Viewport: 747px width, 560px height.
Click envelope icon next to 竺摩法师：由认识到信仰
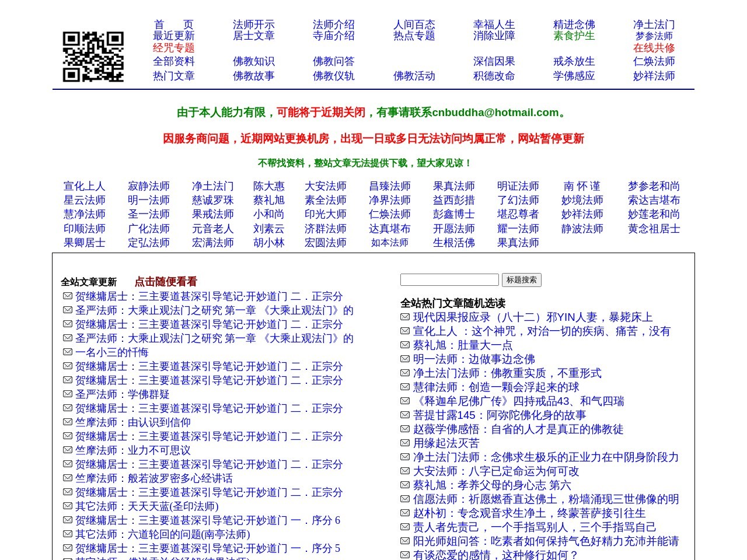click(67, 421)
